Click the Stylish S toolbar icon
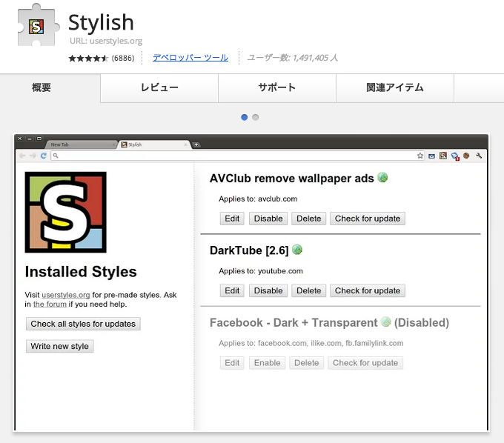 click(x=443, y=156)
